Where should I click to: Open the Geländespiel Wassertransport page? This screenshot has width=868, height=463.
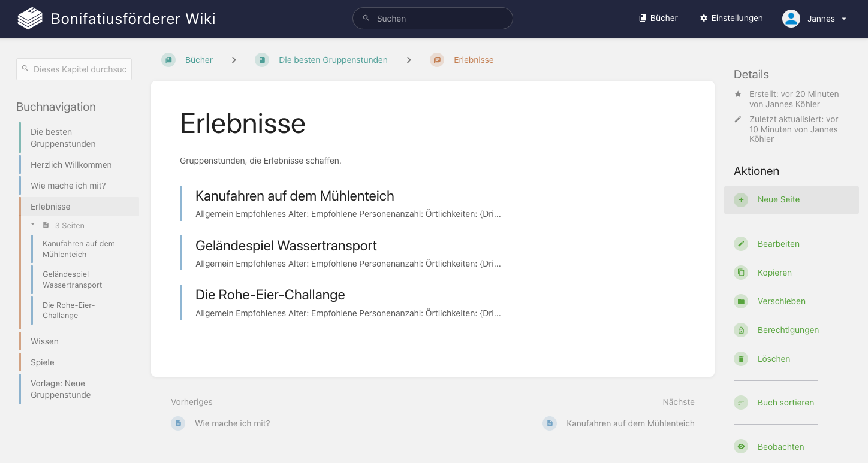coord(286,246)
